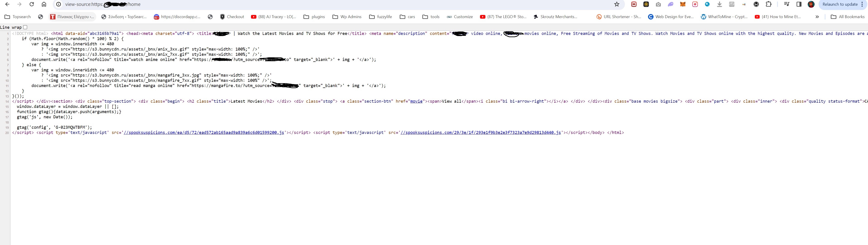Open the Topsearch bookmark folder

17,17
